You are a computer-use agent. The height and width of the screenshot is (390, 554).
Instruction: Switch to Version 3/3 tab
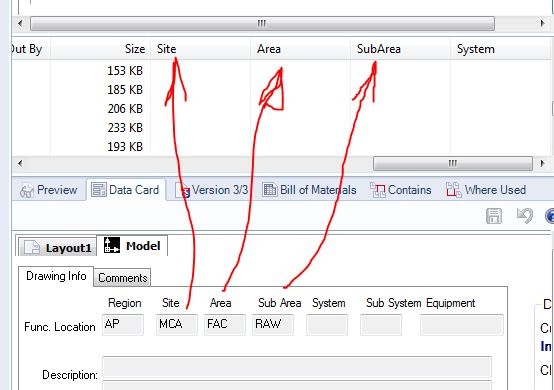[x=212, y=190]
